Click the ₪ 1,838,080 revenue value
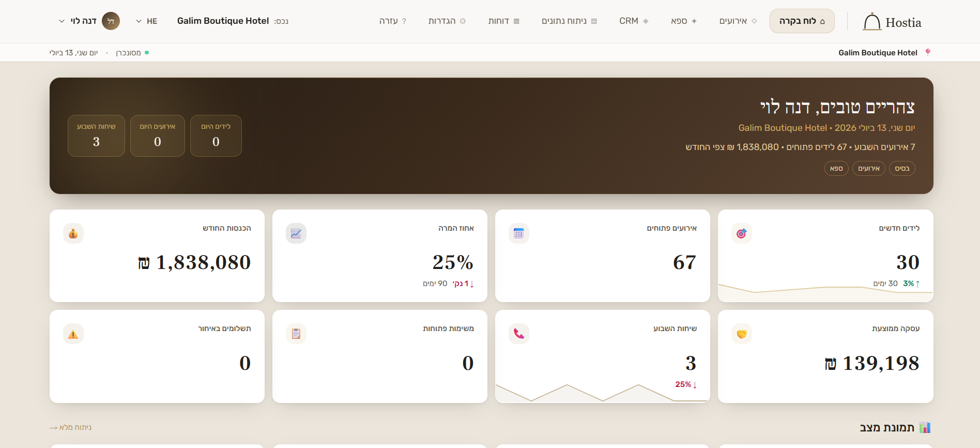980x448 pixels. pos(194,262)
